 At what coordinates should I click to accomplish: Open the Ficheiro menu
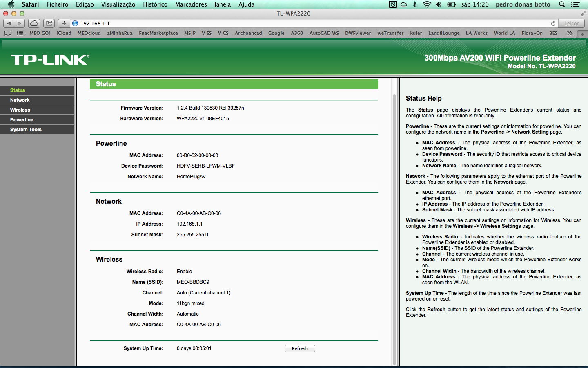click(x=58, y=4)
